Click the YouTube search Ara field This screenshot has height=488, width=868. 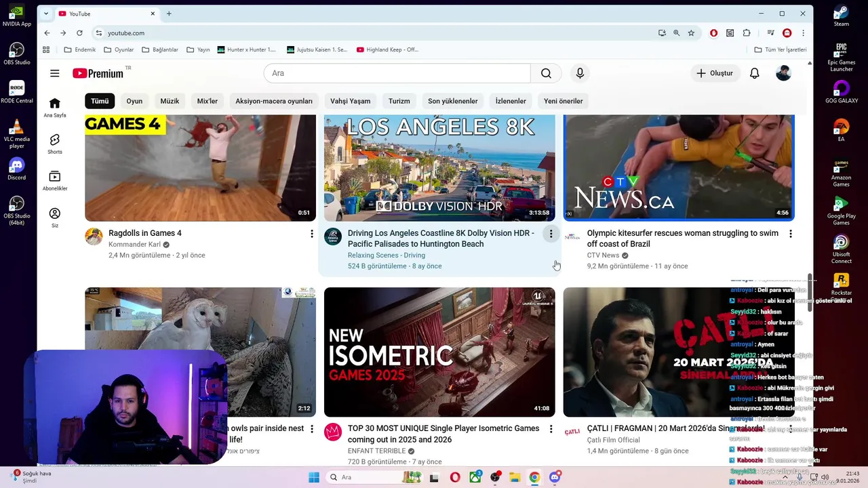(x=397, y=73)
